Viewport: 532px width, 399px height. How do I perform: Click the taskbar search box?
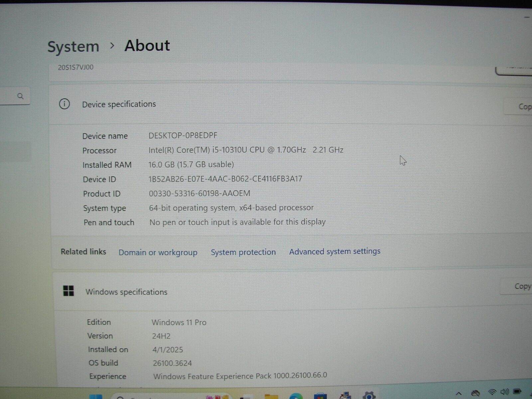[x=166, y=396]
